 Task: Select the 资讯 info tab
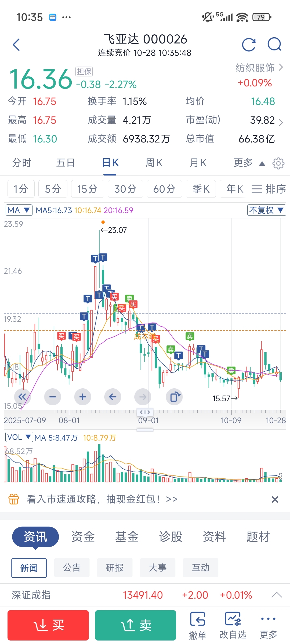pyautogui.click(x=35, y=537)
